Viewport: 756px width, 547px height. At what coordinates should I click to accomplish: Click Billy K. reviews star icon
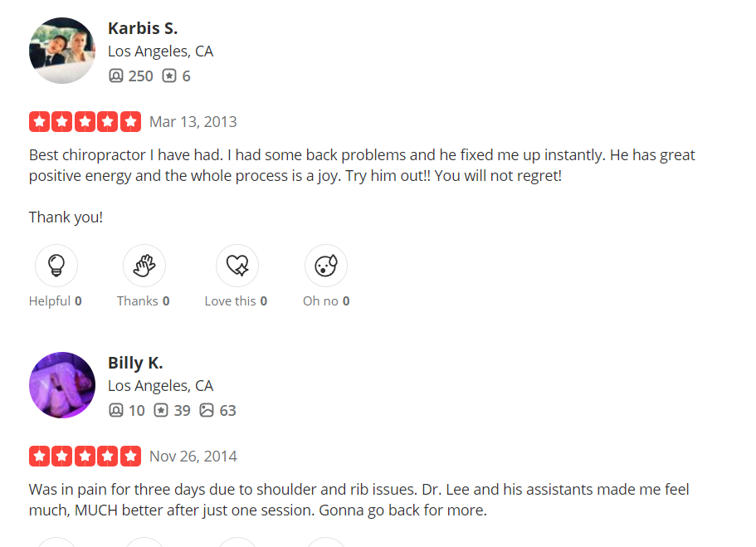click(x=161, y=411)
